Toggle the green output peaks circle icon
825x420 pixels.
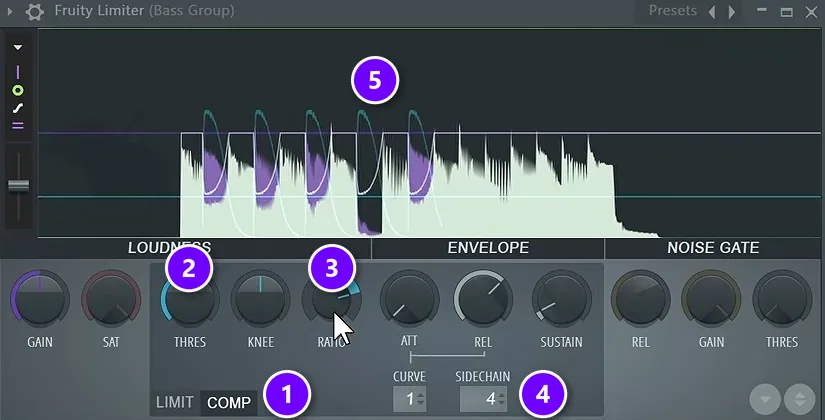18,91
